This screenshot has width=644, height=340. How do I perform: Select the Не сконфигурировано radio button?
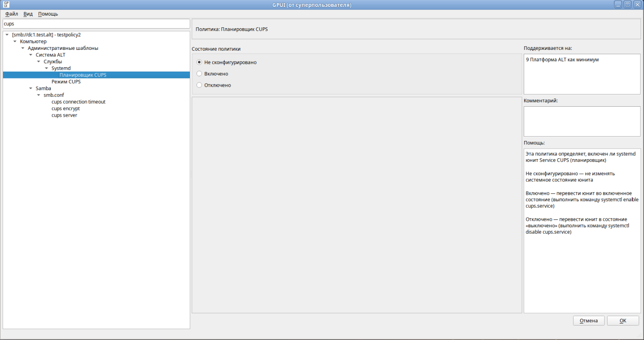[x=200, y=62]
